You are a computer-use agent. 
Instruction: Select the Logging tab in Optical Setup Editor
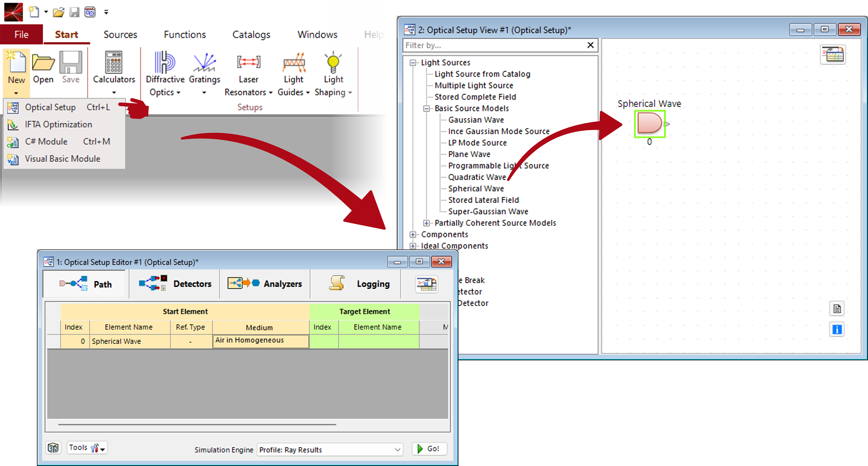pos(356,284)
